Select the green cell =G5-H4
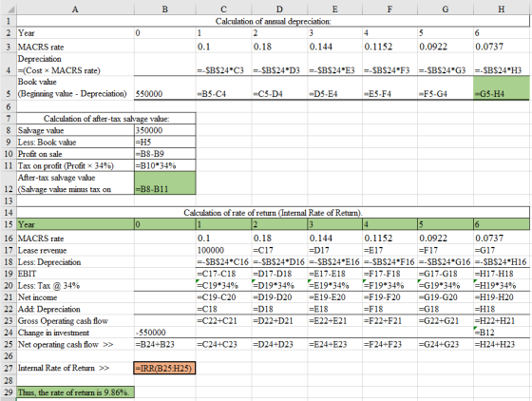 (x=502, y=87)
